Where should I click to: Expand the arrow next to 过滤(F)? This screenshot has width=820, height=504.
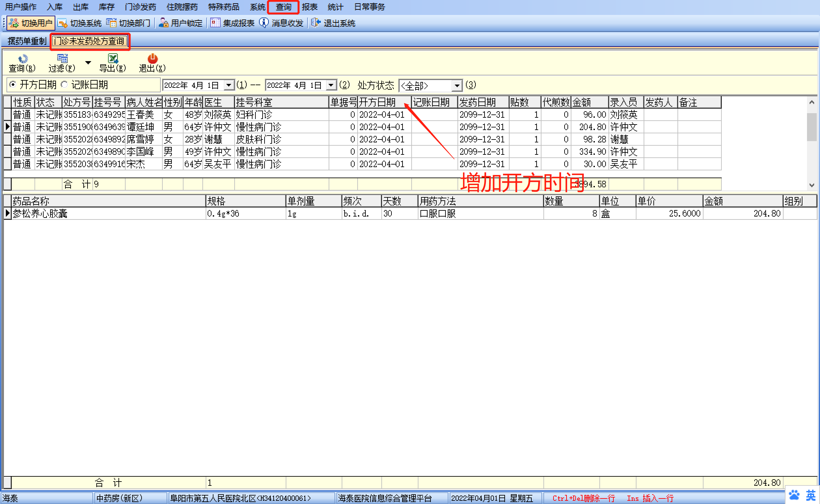coord(88,62)
